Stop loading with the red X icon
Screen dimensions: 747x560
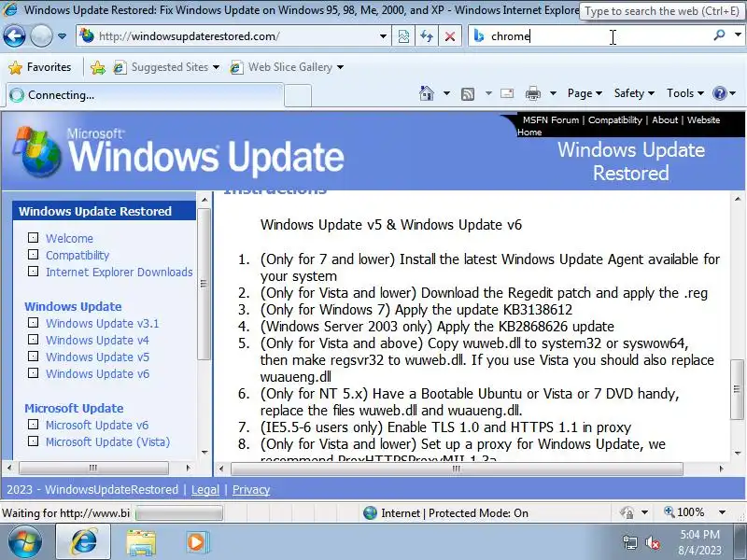click(x=450, y=36)
